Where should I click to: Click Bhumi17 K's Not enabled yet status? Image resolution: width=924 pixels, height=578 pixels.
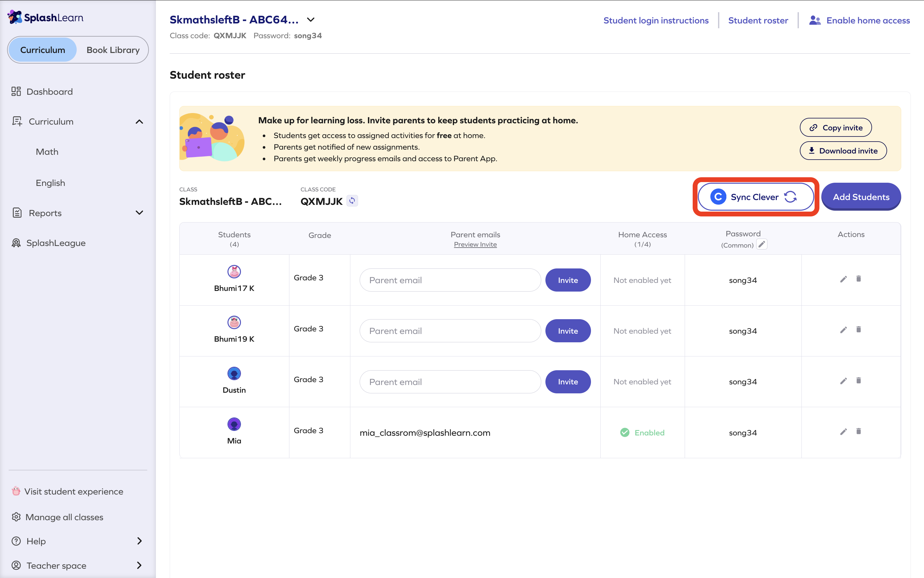pos(642,280)
